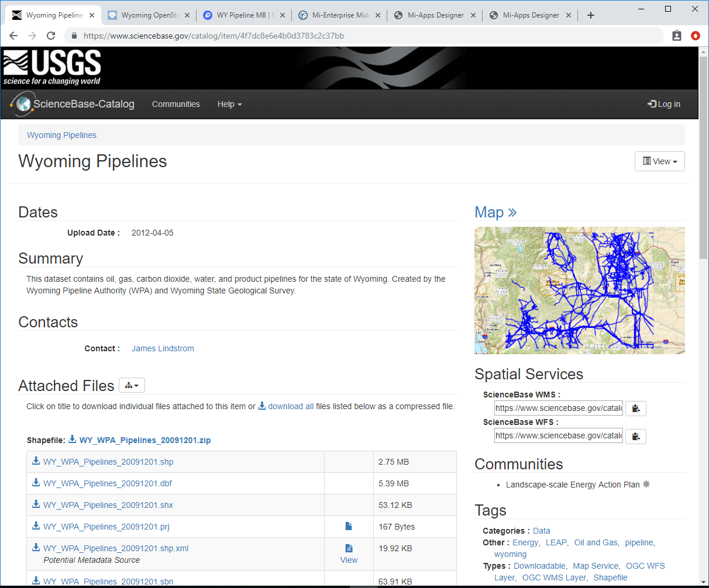The height and width of the screenshot is (588, 709).
Task: Click the upload date '2012-04-05'
Action: point(153,233)
